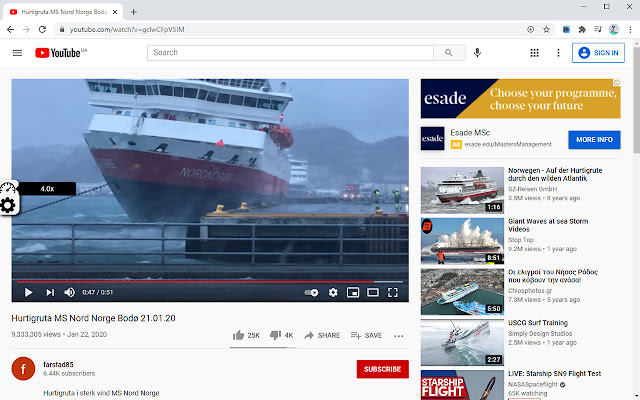Image resolution: width=640 pixels, height=400 pixels.
Task: Open NASASpaceflight channel link
Action: [x=532, y=384]
